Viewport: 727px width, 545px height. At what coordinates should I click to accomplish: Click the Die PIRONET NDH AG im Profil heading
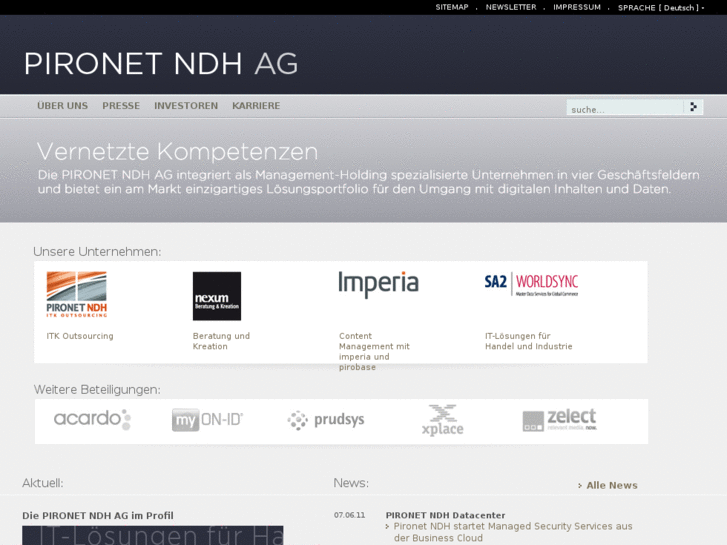[x=98, y=515]
